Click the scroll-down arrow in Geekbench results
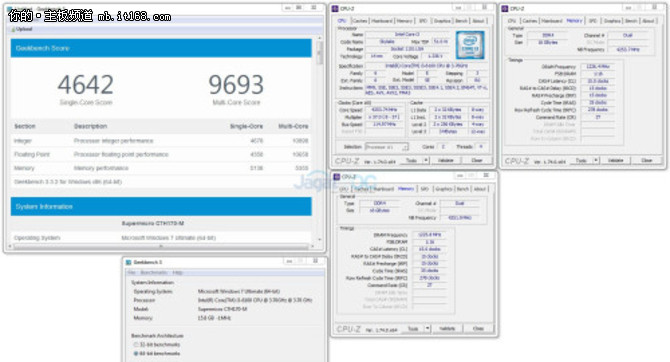The image size is (670, 362). click(320, 240)
